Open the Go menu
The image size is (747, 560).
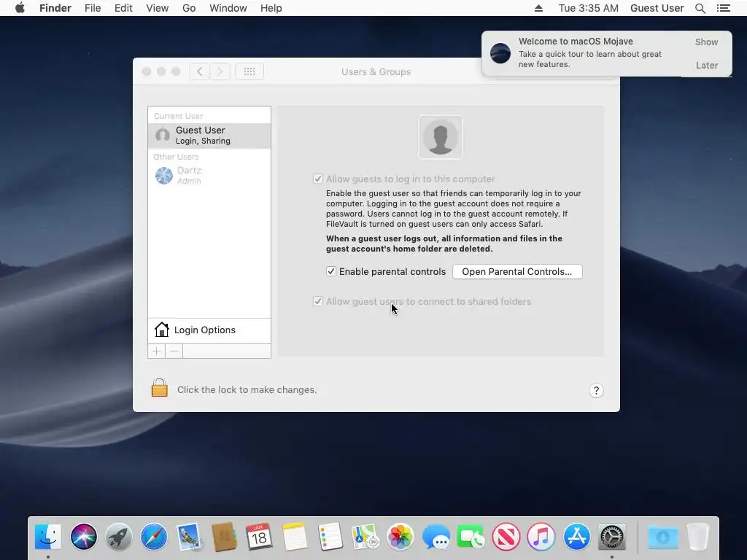189,8
